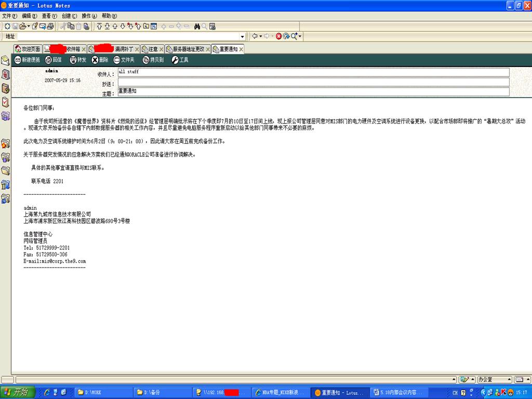Click the refresh icon beside the address bar
The height and width of the screenshot is (399, 532).
pos(286,36)
